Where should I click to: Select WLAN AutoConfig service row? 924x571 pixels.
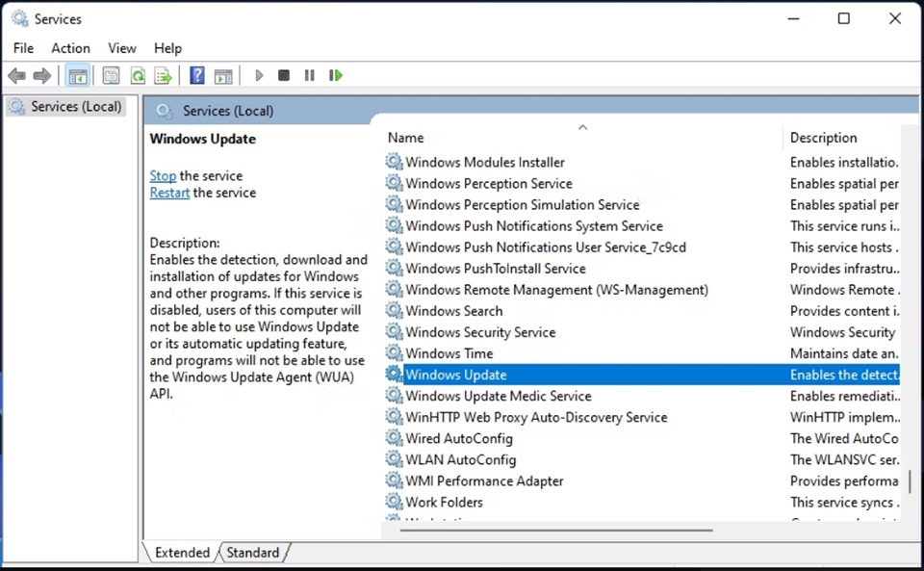[461, 459]
